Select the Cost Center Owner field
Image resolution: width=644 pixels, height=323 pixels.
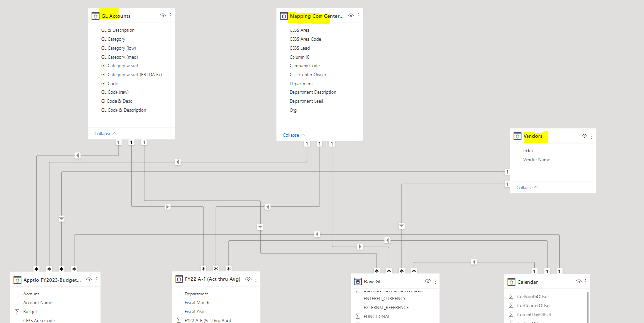[308, 75]
